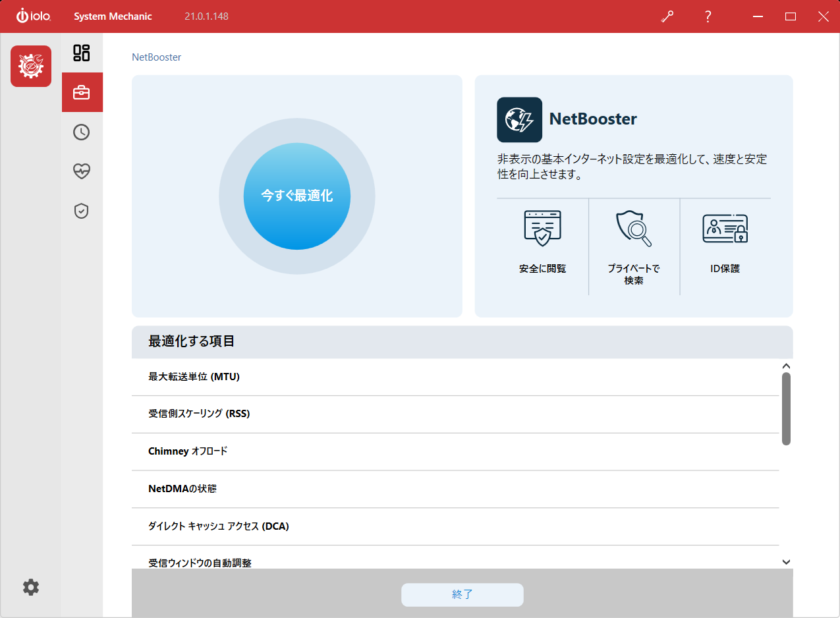Image resolution: width=840 pixels, height=618 pixels.
Task: Select the Toolbox briefcase icon
Action: tap(82, 92)
